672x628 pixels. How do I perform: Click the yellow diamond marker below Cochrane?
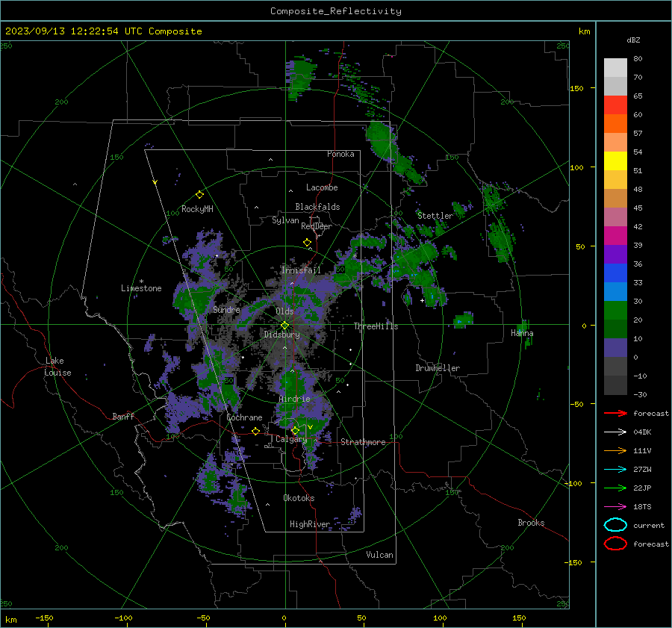[x=255, y=432]
